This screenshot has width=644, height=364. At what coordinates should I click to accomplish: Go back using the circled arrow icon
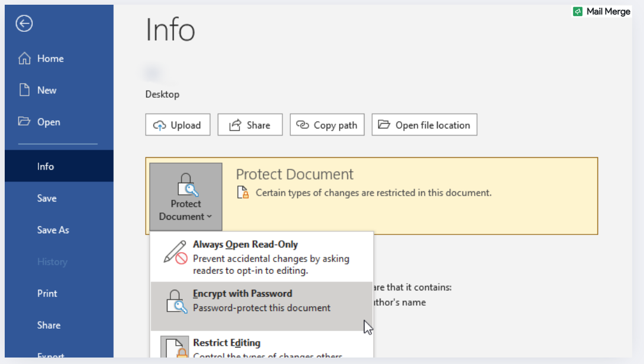point(24,24)
